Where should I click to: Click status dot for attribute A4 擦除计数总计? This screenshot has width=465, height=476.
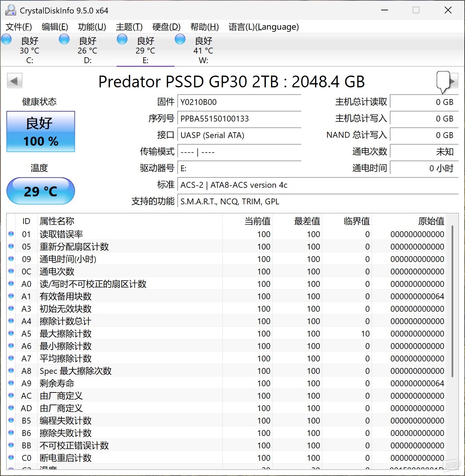(x=11, y=321)
